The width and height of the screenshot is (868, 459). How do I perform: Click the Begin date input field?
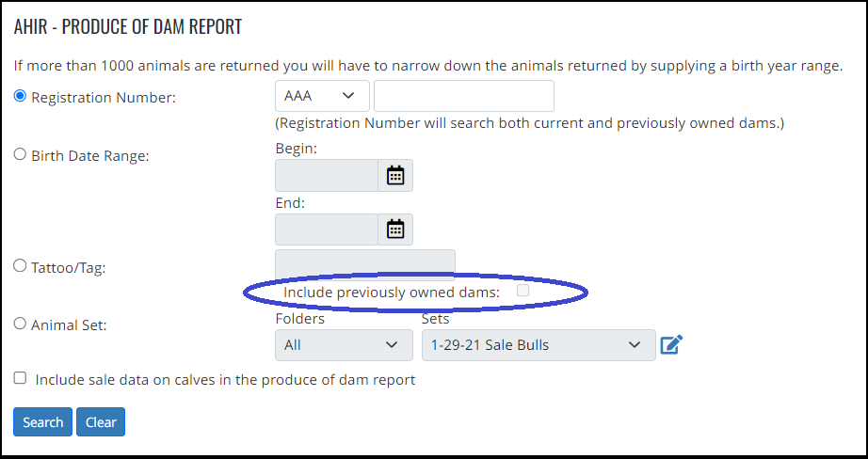327,175
